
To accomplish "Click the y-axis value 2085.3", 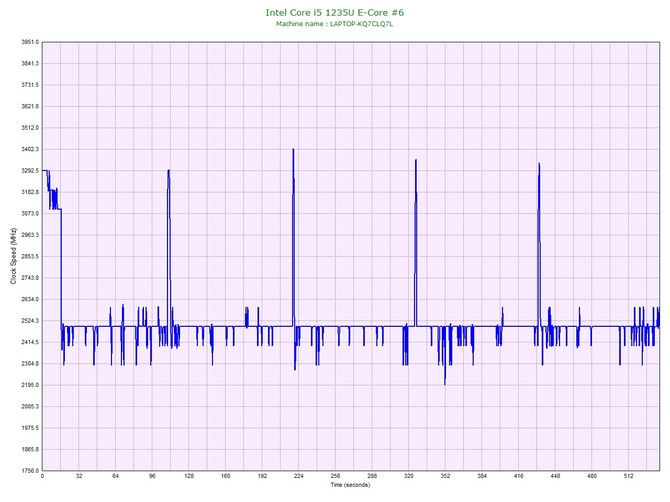I will pos(30,406).
